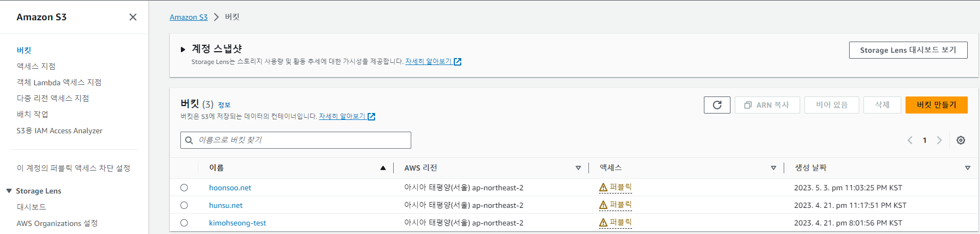This screenshot has width=980, height=234.
Task: Open 다중 리전 액세스 지점 in sidebar
Action: [x=53, y=98]
